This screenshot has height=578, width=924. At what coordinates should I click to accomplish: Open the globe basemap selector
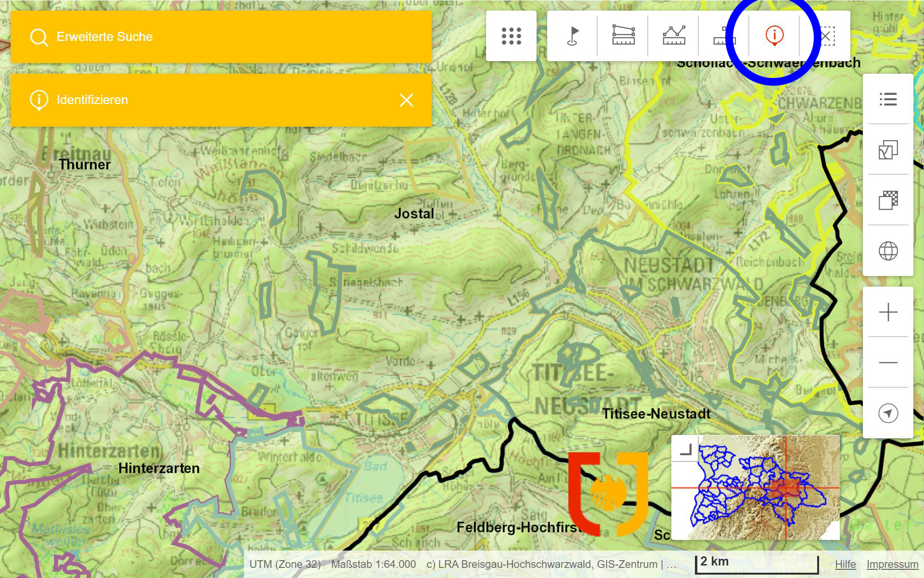click(888, 251)
